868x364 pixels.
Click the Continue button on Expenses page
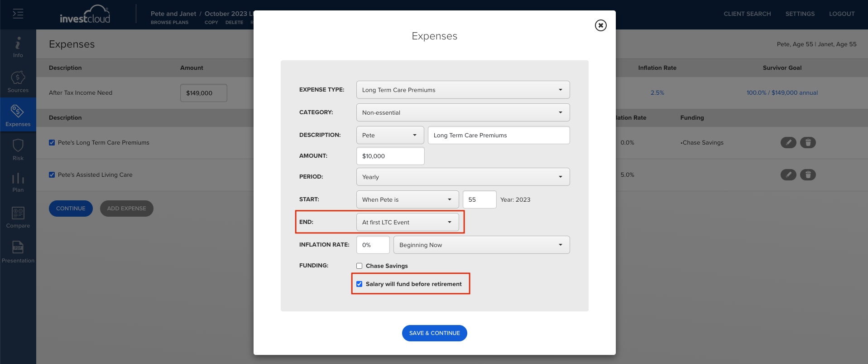(71, 209)
